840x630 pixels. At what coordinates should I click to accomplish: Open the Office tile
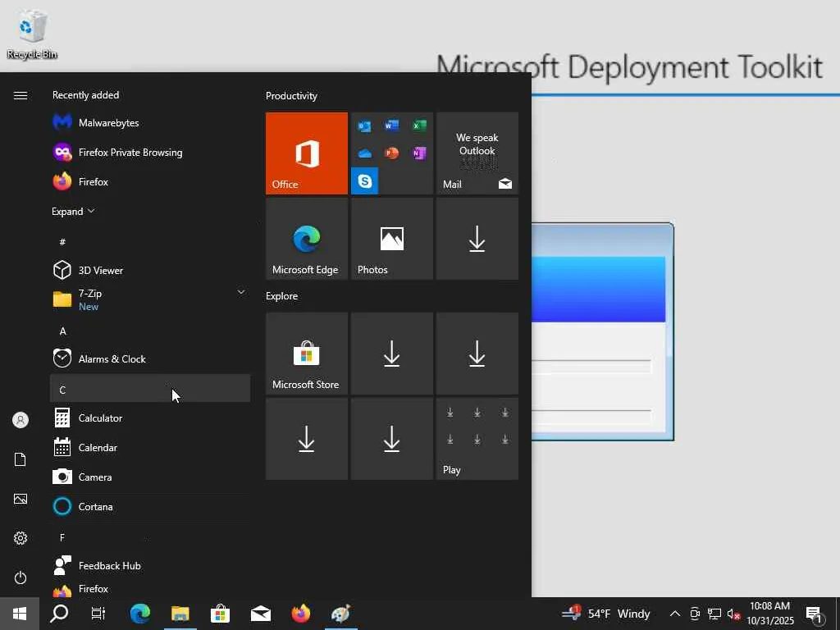click(307, 153)
